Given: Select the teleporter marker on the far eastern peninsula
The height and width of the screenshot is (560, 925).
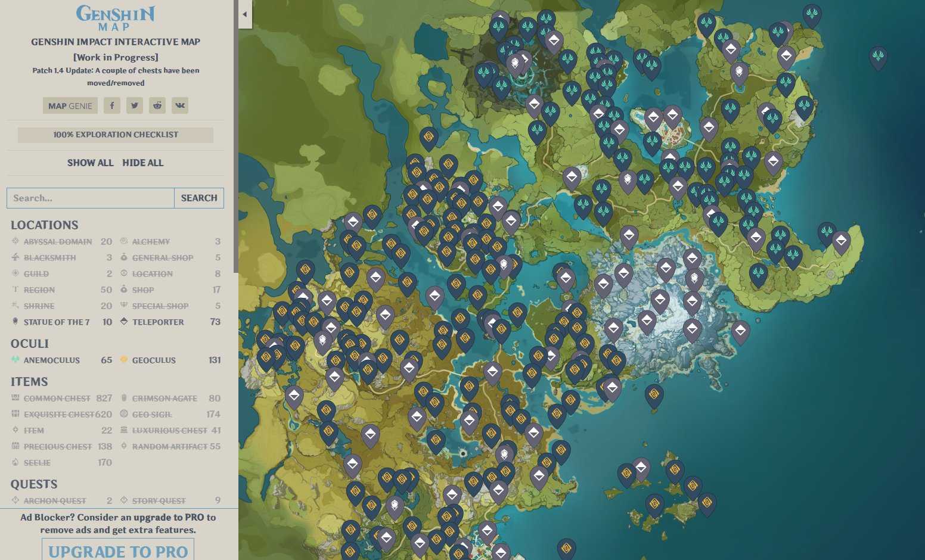Looking at the screenshot, I should (841, 242).
